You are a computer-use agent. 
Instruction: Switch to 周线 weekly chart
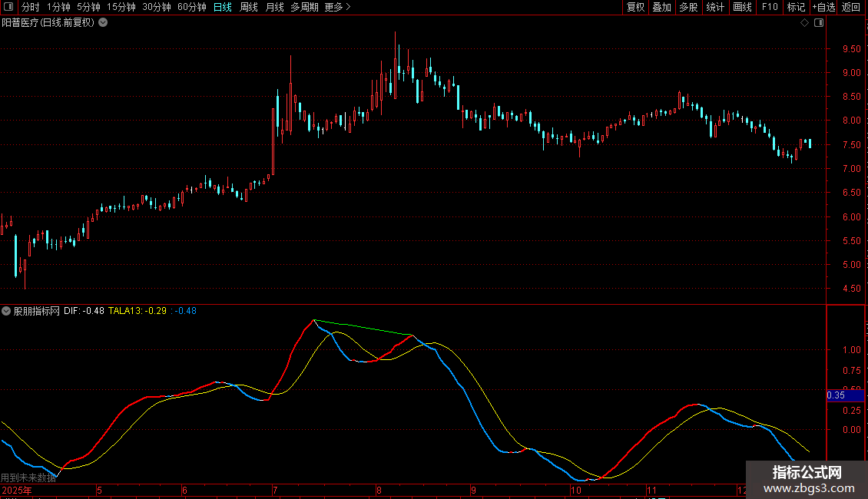(x=249, y=7)
